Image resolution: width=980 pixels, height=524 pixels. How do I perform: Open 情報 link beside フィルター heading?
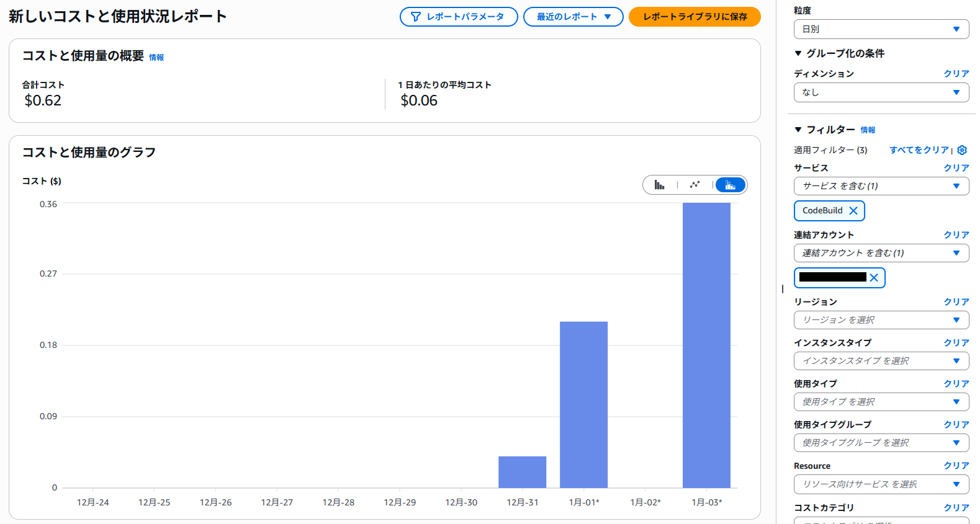(868, 130)
